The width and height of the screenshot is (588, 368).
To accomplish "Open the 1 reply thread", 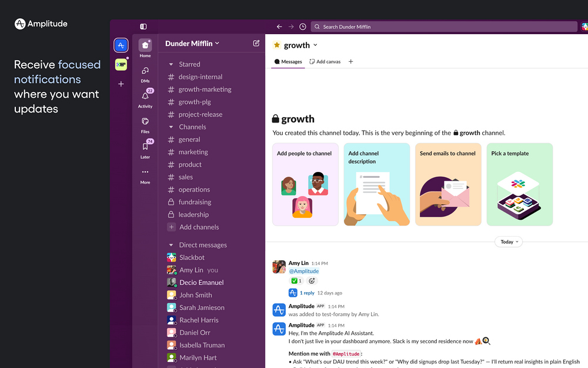I will [x=307, y=293].
